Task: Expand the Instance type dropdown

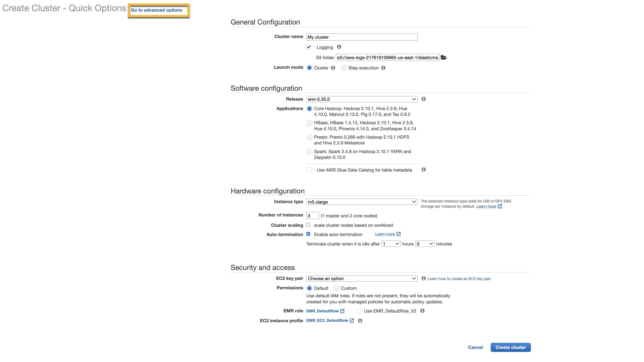Action: (413, 202)
